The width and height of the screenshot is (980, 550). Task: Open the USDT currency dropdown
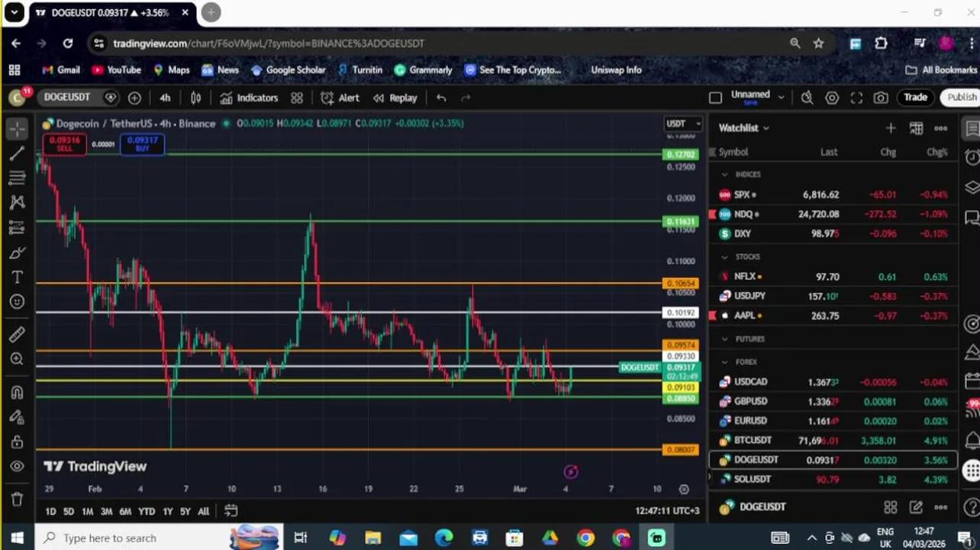click(x=683, y=124)
